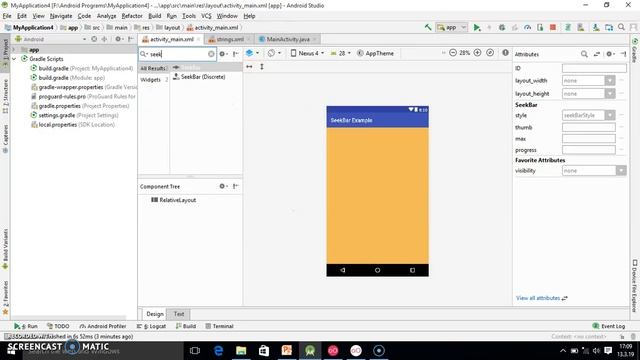Click the View all attributes link

pos(538,298)
